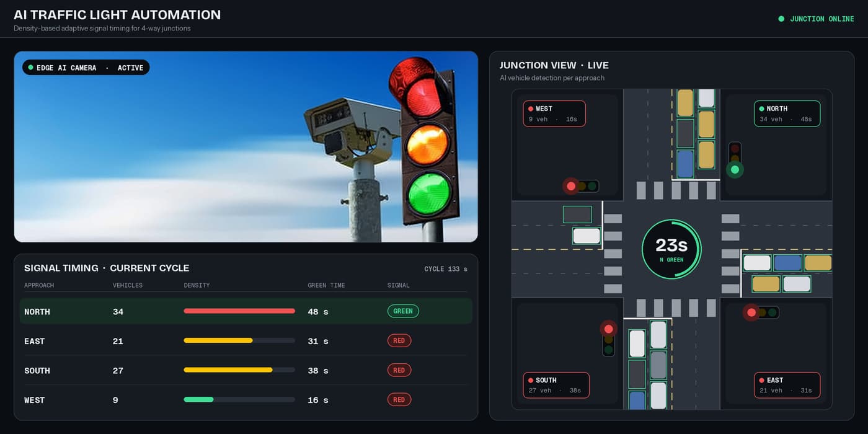This screenshot has height=434, width=868.
Task: Click the AI vehicle detection per approach subtitle
Action: click(x=552, y=78)
